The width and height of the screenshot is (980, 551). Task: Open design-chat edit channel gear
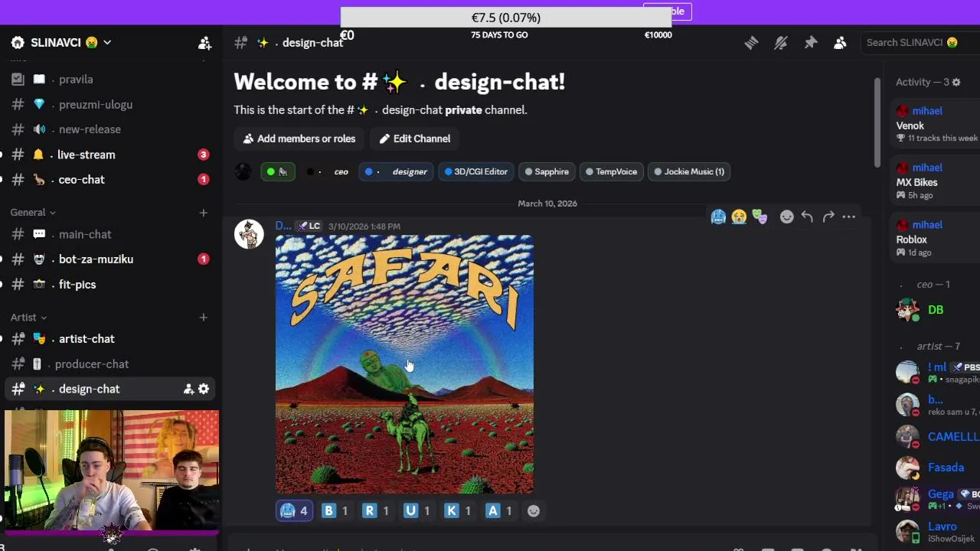click(x=204, y=389)
